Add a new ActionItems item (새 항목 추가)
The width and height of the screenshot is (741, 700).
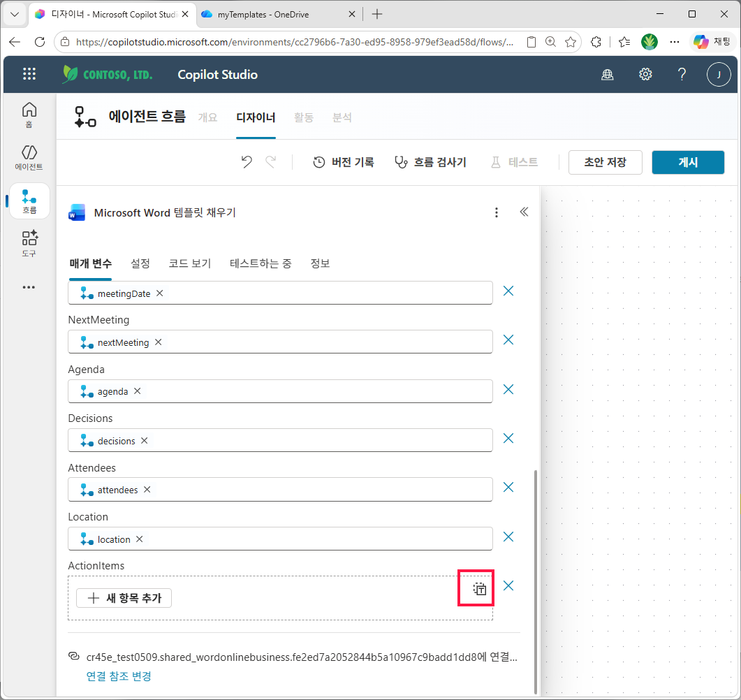pos(124,598)
